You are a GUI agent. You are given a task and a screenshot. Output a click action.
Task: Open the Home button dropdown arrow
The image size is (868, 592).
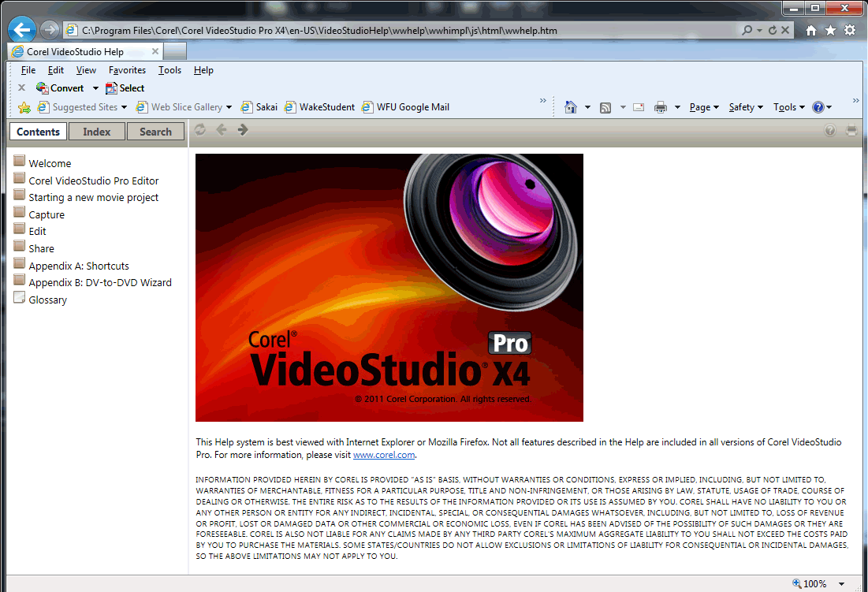click(587, 107)
